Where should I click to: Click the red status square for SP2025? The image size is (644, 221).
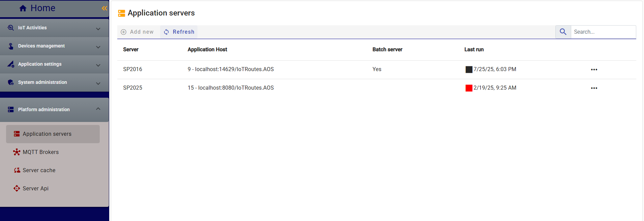(x=469, y=88)
